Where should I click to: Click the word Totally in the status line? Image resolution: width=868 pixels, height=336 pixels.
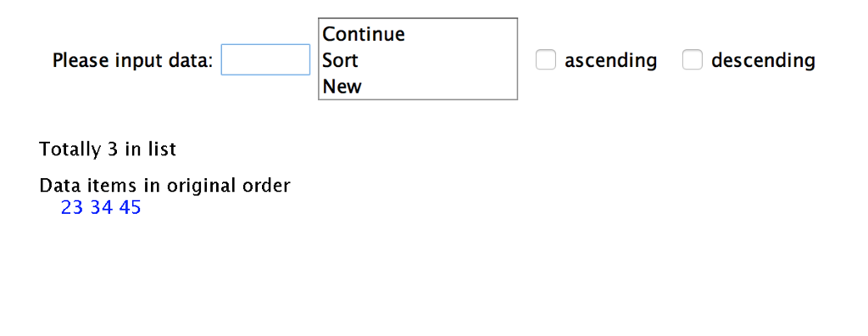[x=63, y=148]
